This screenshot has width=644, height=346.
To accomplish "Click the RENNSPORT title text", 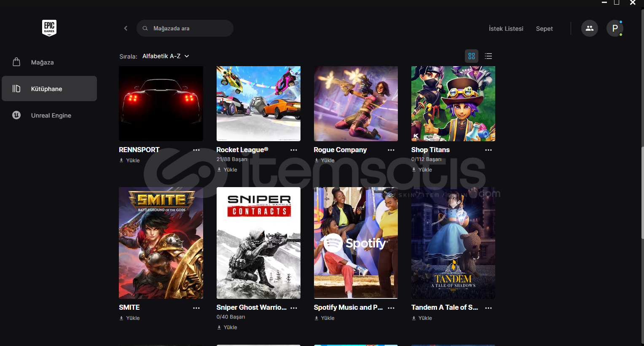I will click(x=139, y=150).
